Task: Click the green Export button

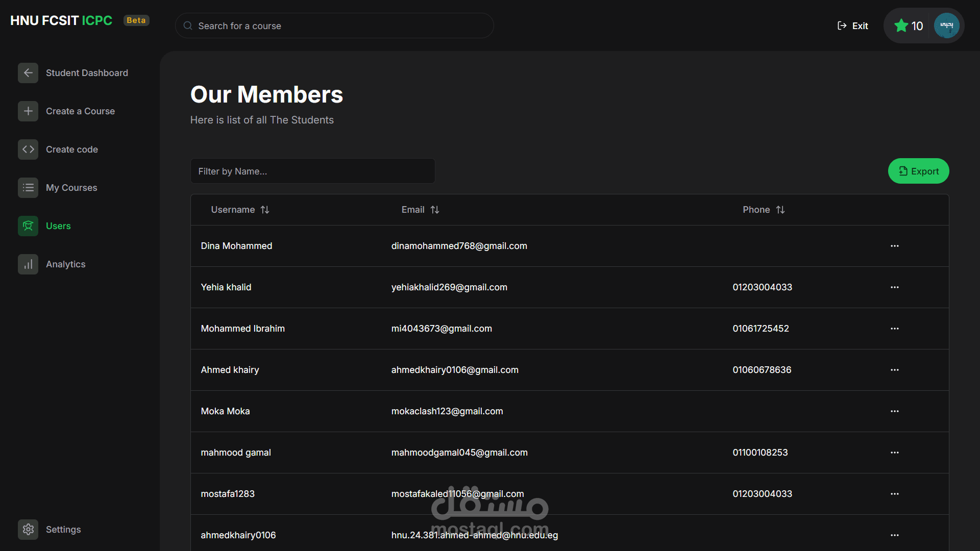Action: (x=918, y=171)
